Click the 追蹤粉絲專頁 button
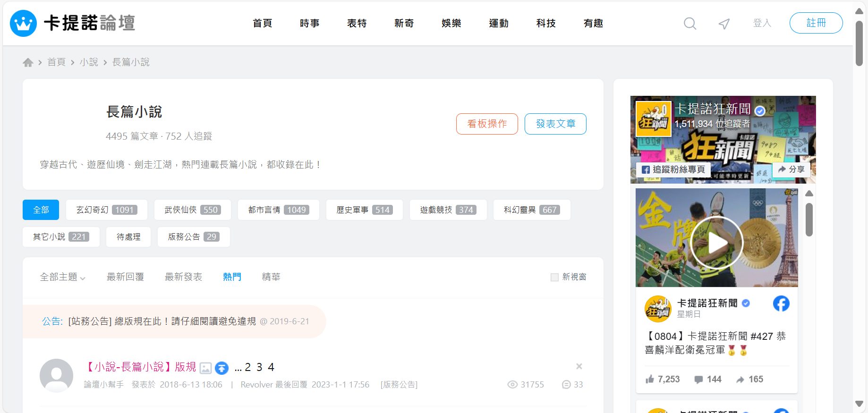The width and height of the screenshot is (868, 413). (673, 169)
